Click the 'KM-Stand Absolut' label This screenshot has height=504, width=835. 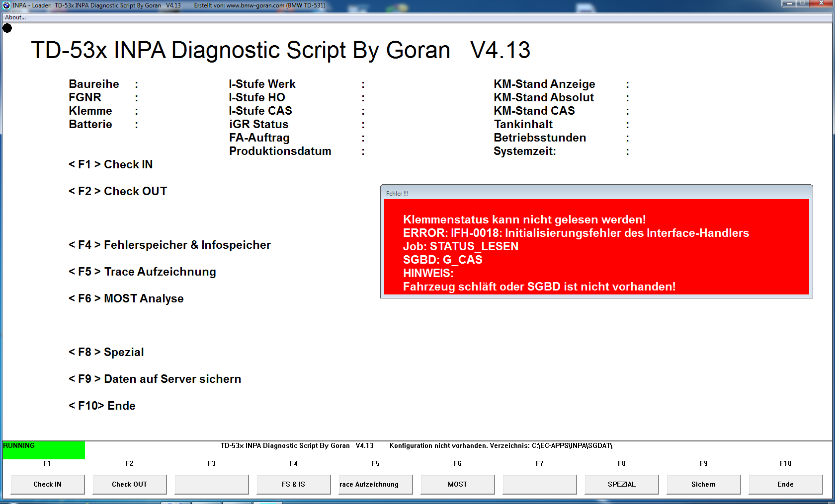544,97
